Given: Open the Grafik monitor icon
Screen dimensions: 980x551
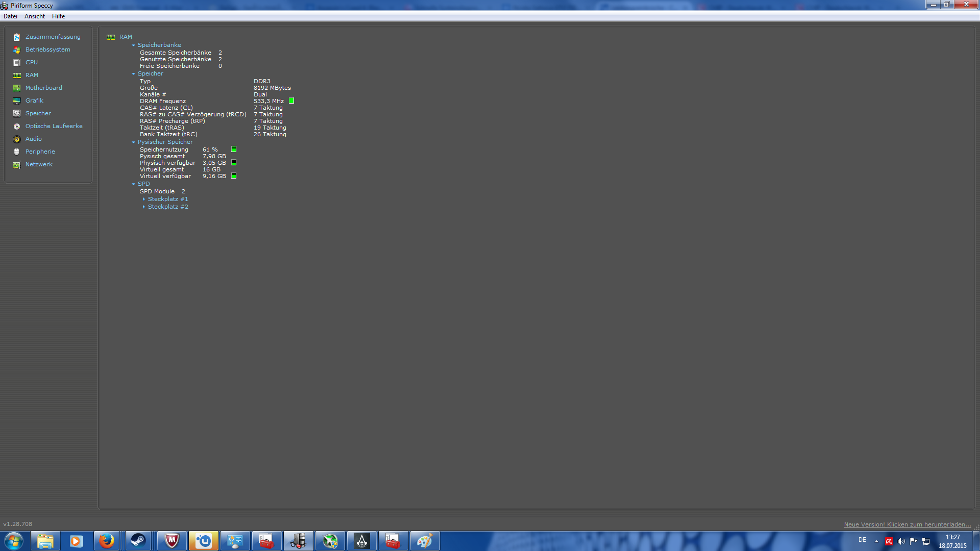Looking at the screenshot, I should click(17, 101).
